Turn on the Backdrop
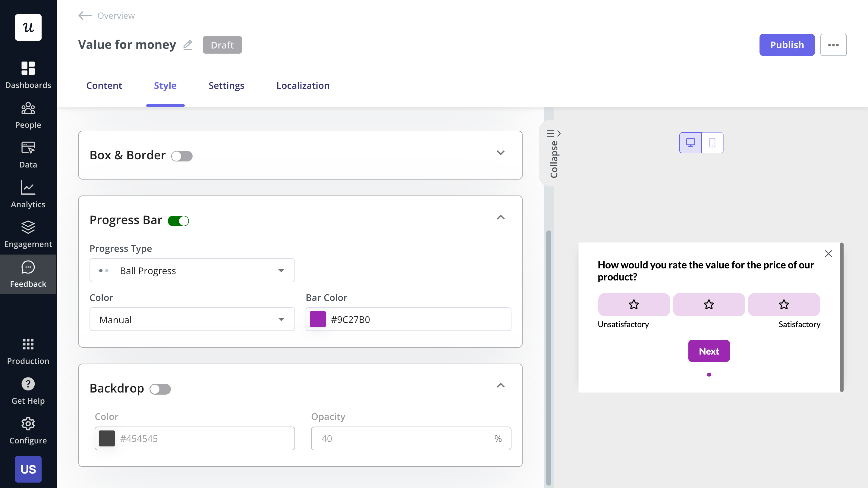 click(x=160, y=389)
